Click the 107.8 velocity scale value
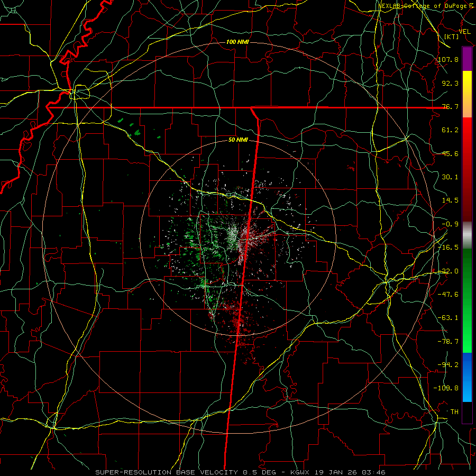The width and height of the screenshot is (476, 476). coord(448,59)
